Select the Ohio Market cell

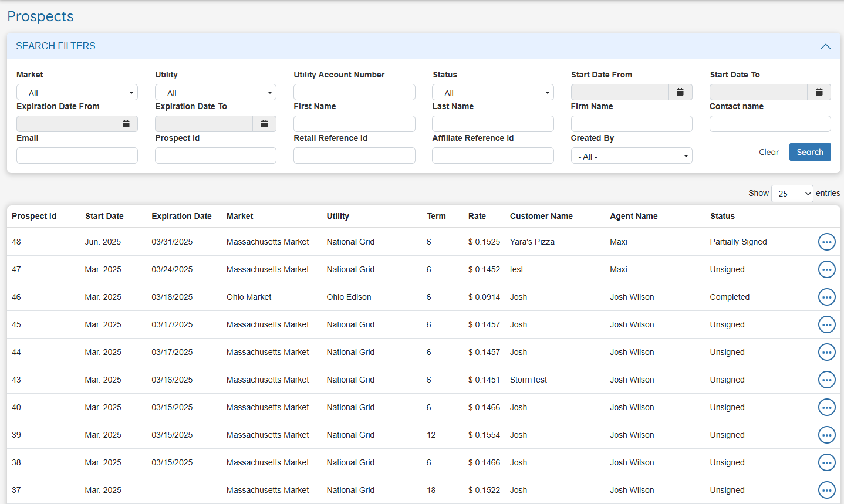(249, 297)
